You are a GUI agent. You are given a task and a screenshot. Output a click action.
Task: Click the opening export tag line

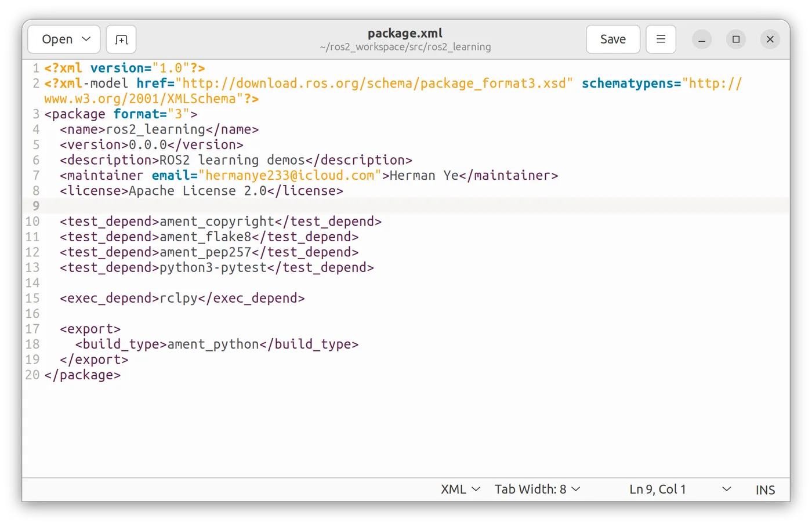coord(90,329)
